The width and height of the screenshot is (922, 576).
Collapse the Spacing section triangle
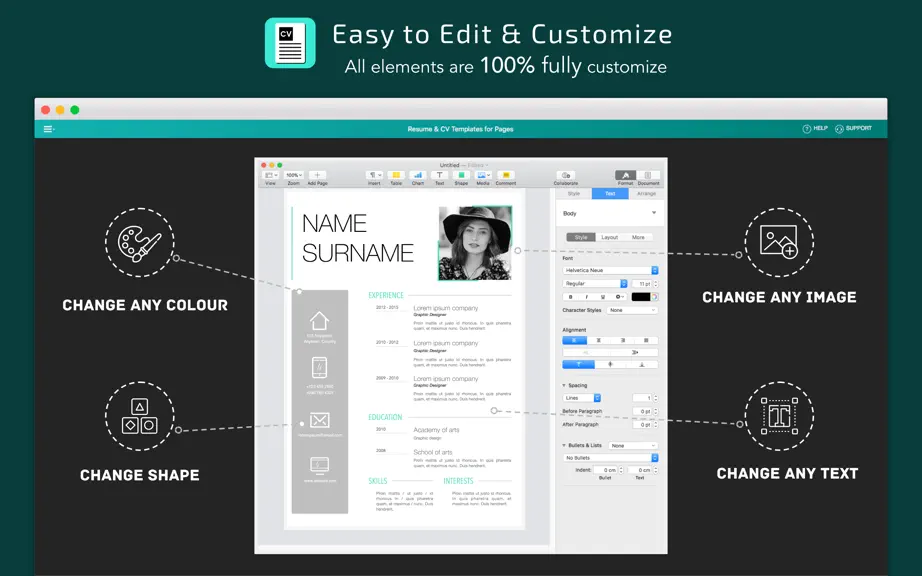pos(564,386)
